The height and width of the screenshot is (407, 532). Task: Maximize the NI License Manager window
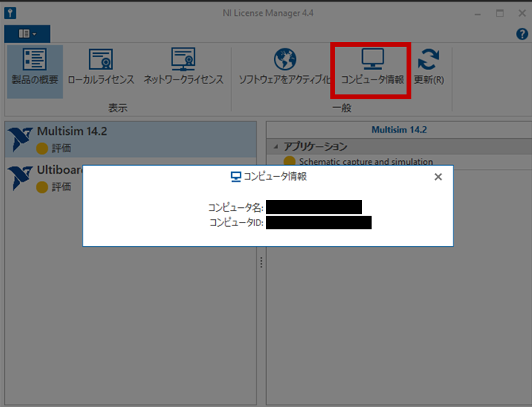pyautogui.click(x=500, y=13)
